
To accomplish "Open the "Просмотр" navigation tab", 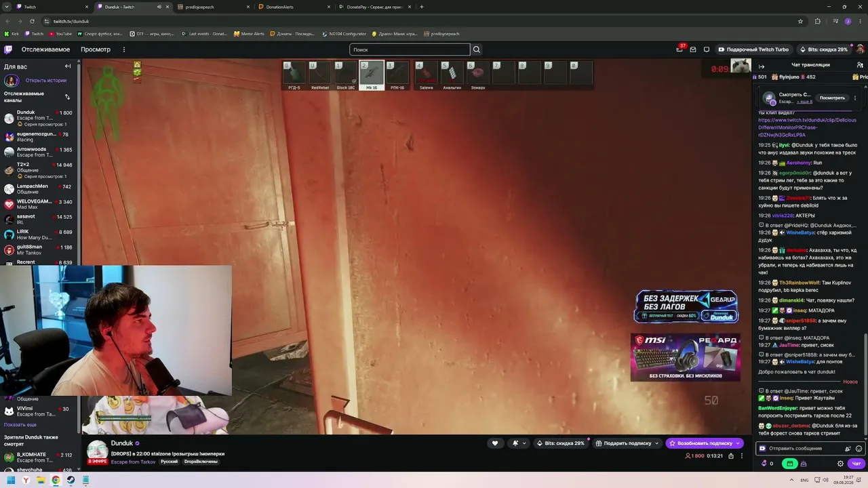I will (x=96, y=49).
